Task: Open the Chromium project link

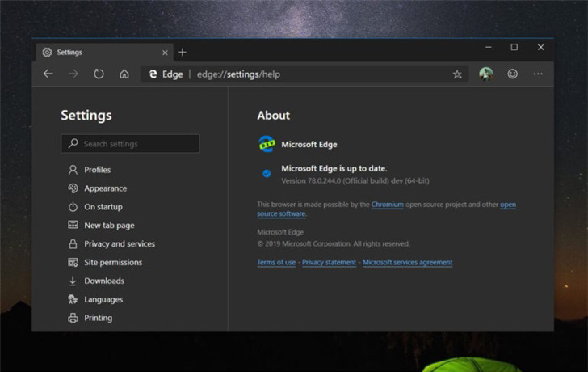Action: tap(387, 205)
